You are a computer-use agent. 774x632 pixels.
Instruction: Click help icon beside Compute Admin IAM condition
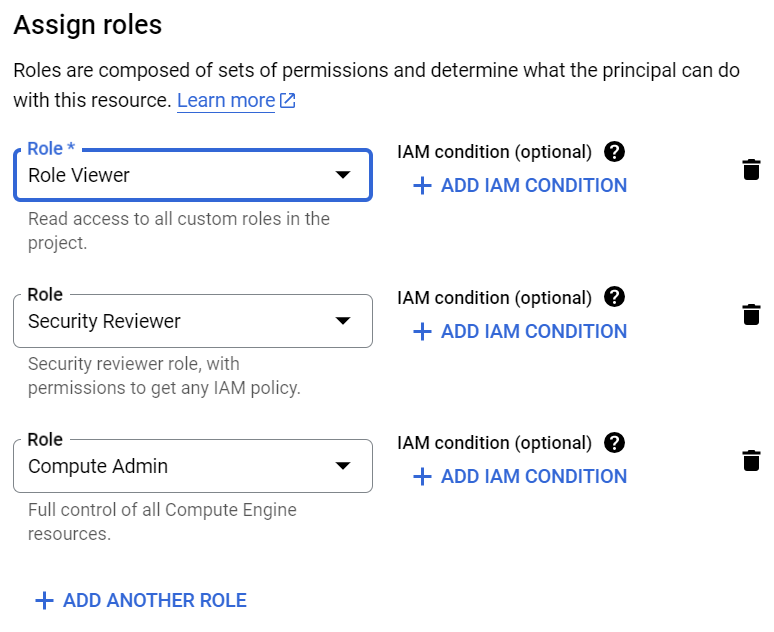click(615, 442)
